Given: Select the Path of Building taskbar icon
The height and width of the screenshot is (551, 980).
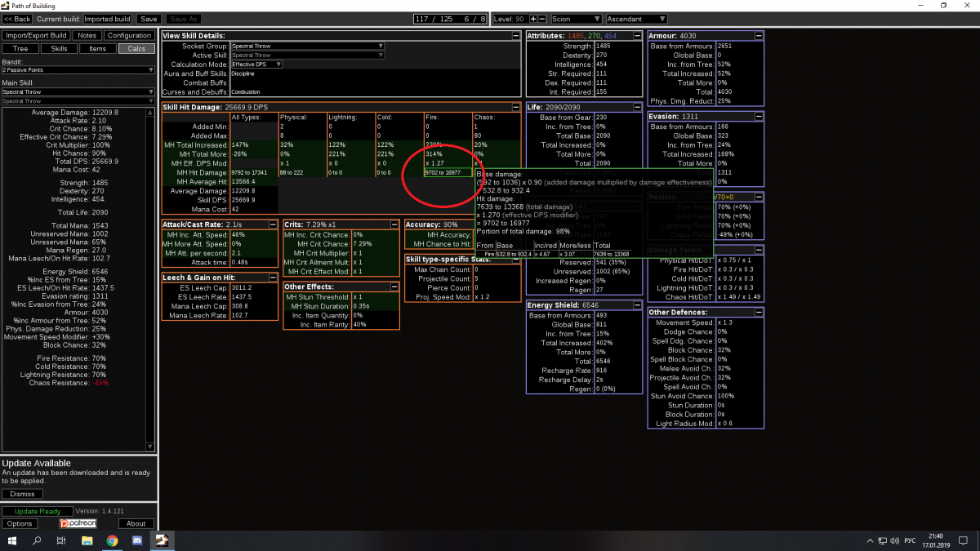Looking at the screenshot, I should click(162, 540).
